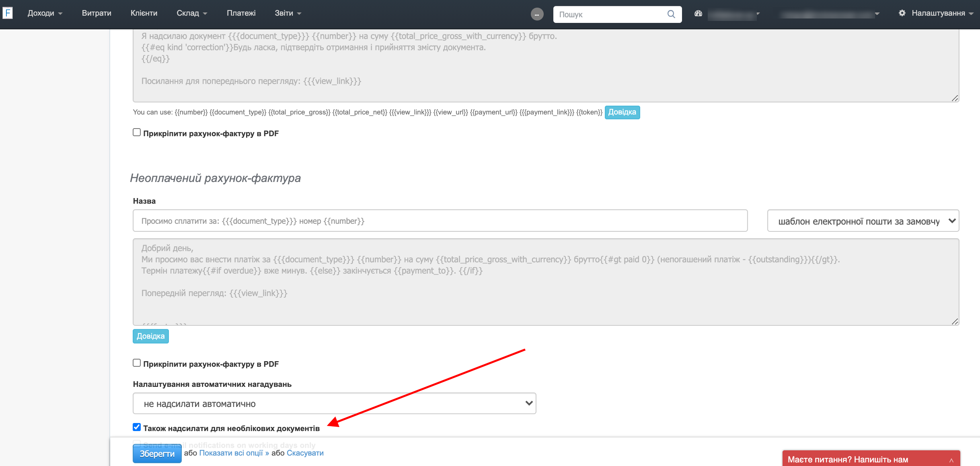Click the F logo home icon
The width and height of the screenshot is (980, 466).
point(8,13)
